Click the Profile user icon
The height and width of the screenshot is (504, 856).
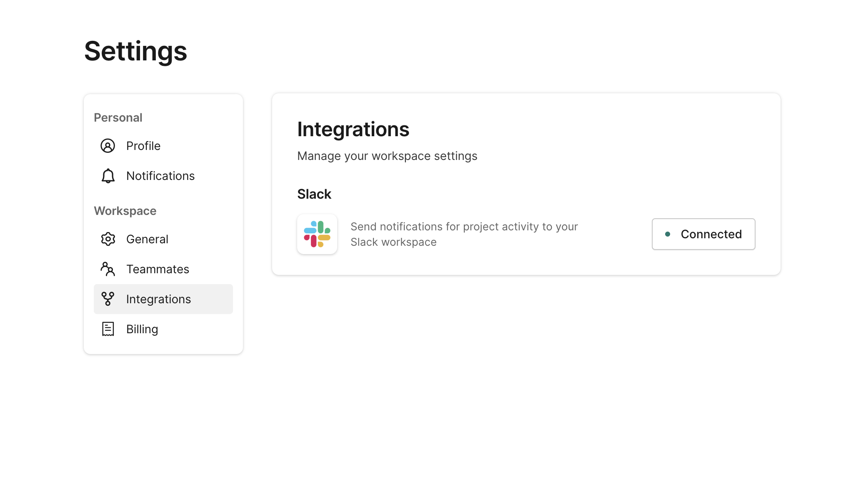[x=108, y=146]
